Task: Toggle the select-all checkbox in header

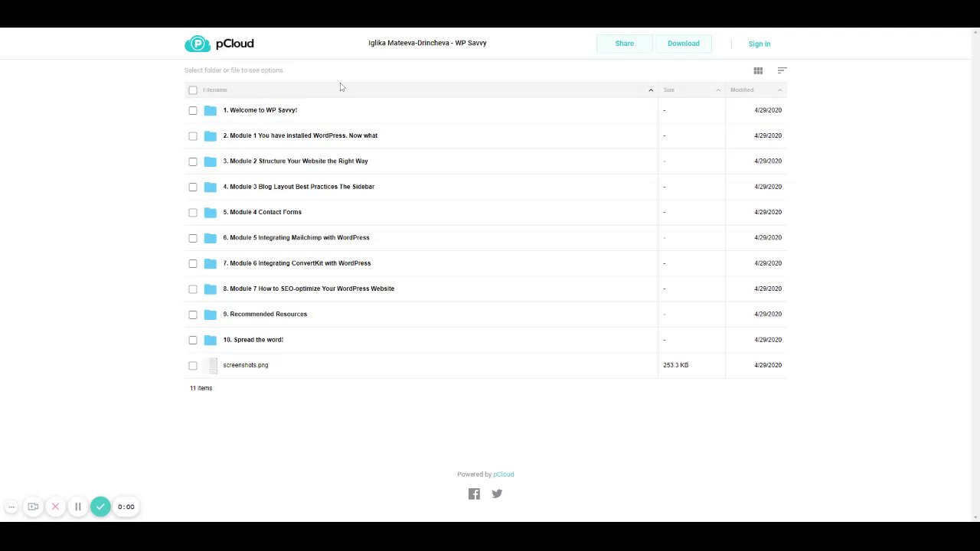Action: (193, 90)
